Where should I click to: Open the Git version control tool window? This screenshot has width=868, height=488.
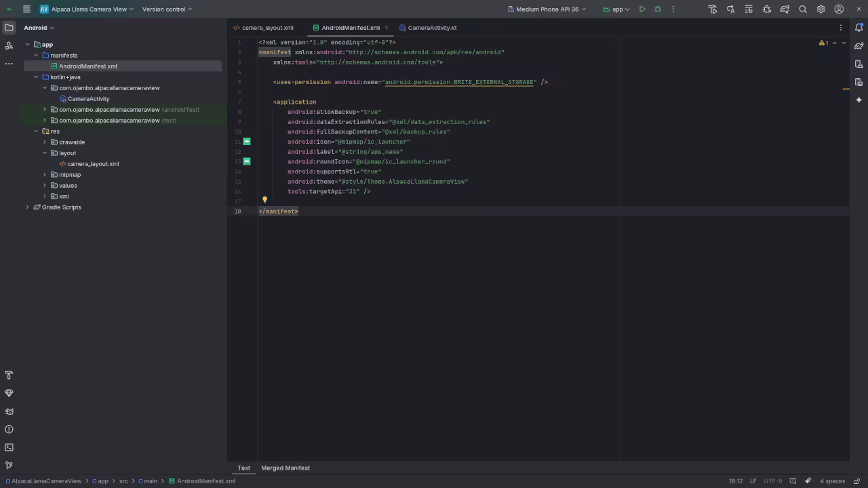coord(9,465)
